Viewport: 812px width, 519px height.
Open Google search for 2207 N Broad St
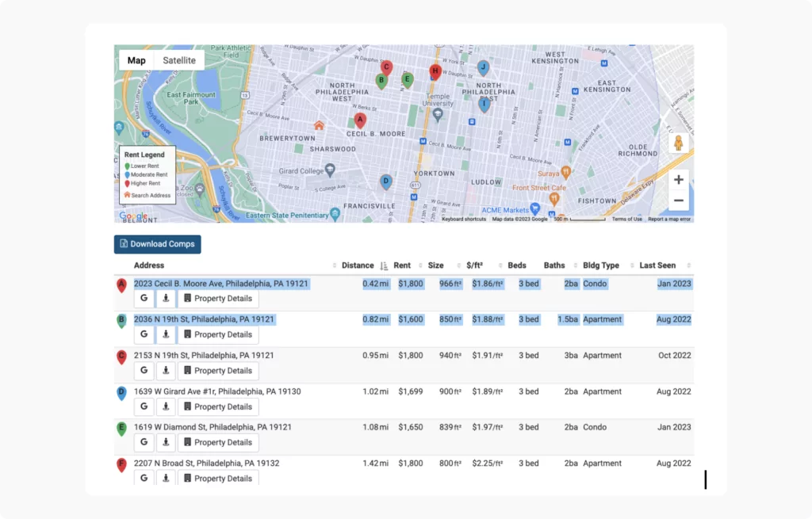pyautogui.click(x=144, y=478)
